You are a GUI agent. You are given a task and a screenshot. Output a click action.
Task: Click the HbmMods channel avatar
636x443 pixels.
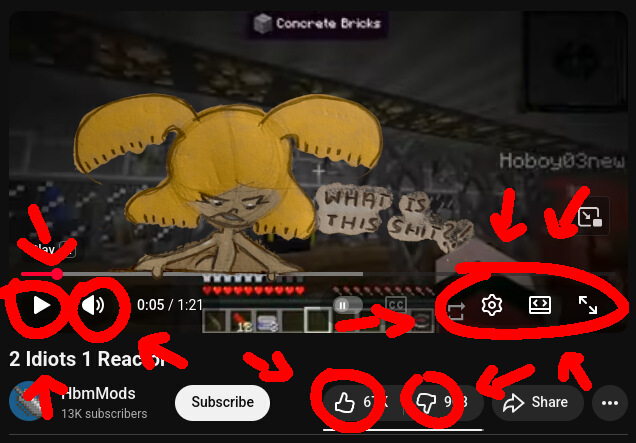pyautogui.click(x=27, y=402)
